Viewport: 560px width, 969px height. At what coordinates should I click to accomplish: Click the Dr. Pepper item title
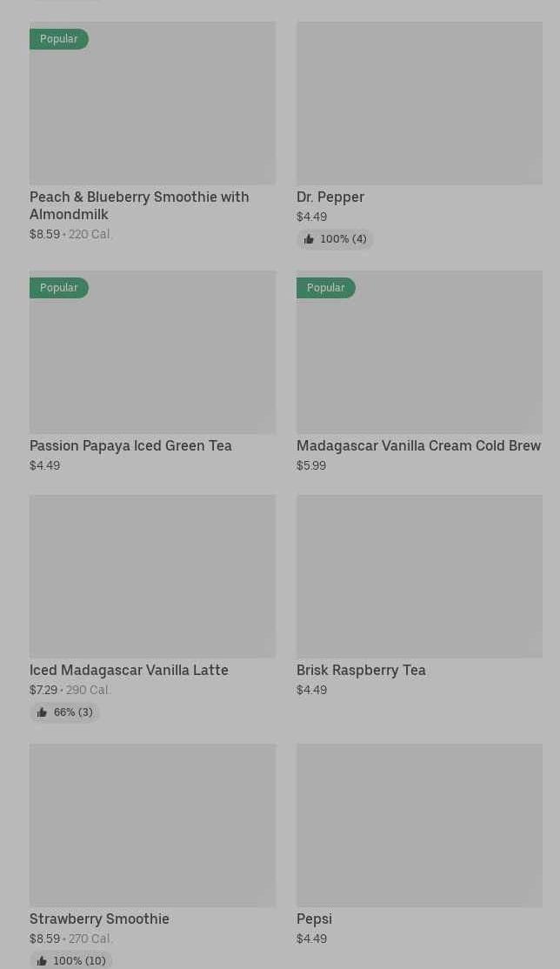330,197
